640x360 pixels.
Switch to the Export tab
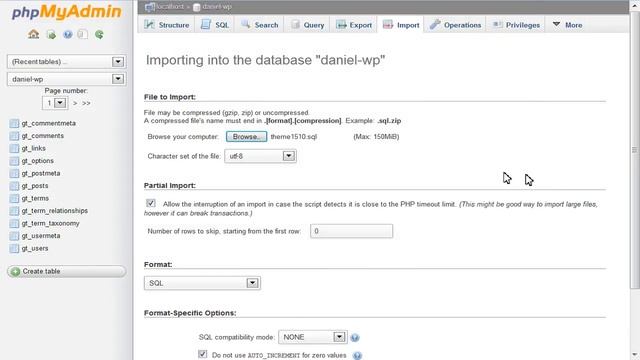pos(353,25)
